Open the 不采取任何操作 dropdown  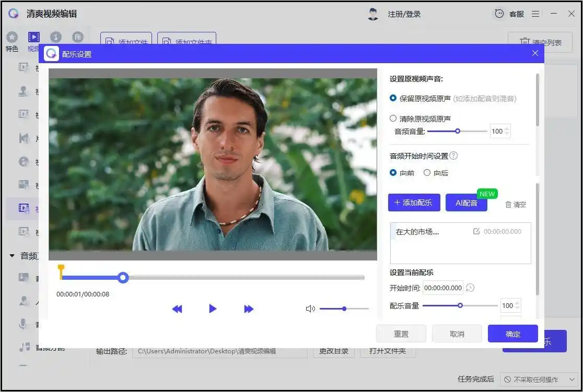[x=537, y=379]
